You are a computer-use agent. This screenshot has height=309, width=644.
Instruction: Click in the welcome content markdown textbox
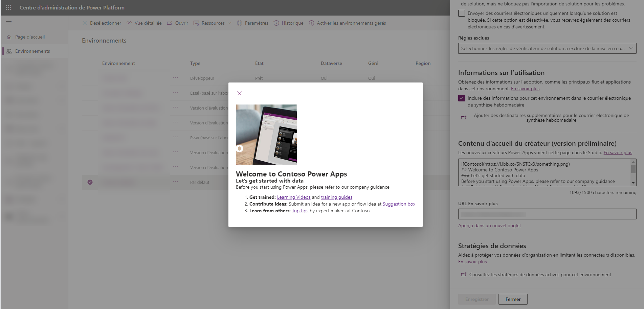(545, 172)
